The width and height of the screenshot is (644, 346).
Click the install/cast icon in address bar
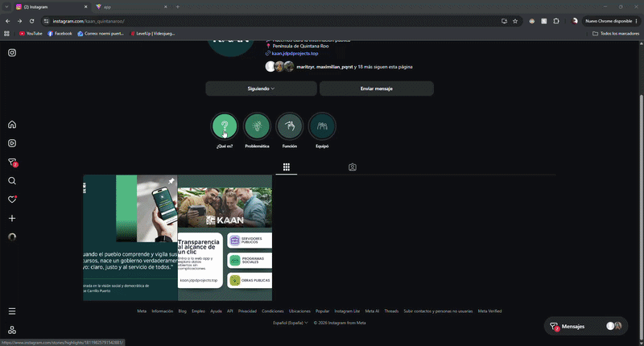pos(505,21)
